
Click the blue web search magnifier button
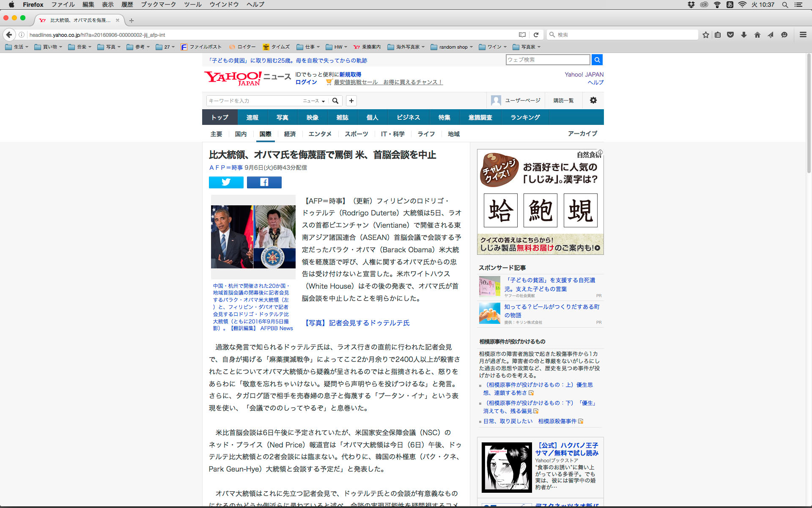point(597,60)
